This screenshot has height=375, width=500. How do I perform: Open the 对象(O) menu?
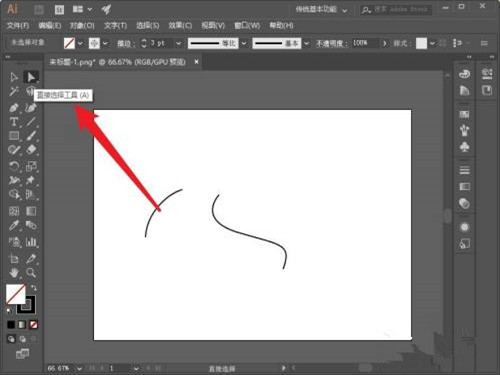click(x=82, y=25)
